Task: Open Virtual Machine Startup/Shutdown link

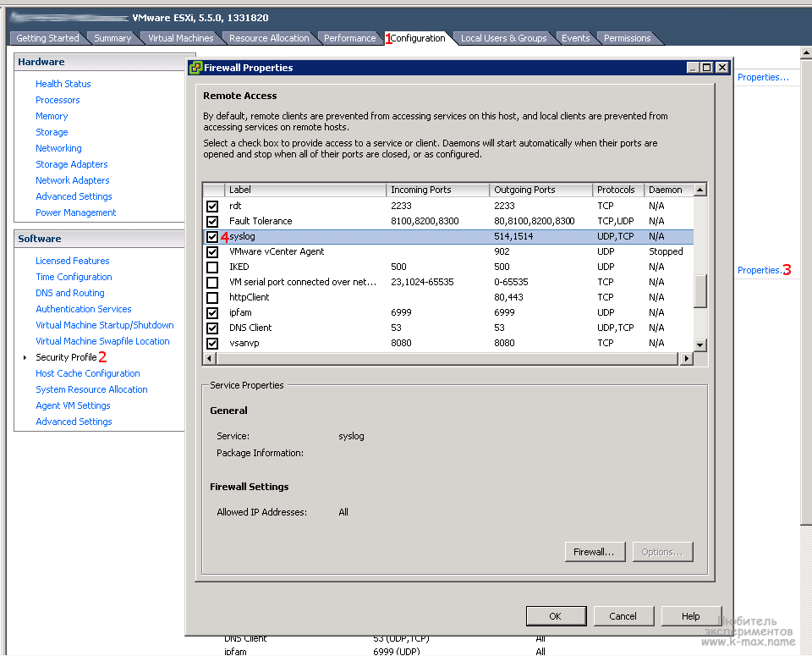Action: click(105, 325)
